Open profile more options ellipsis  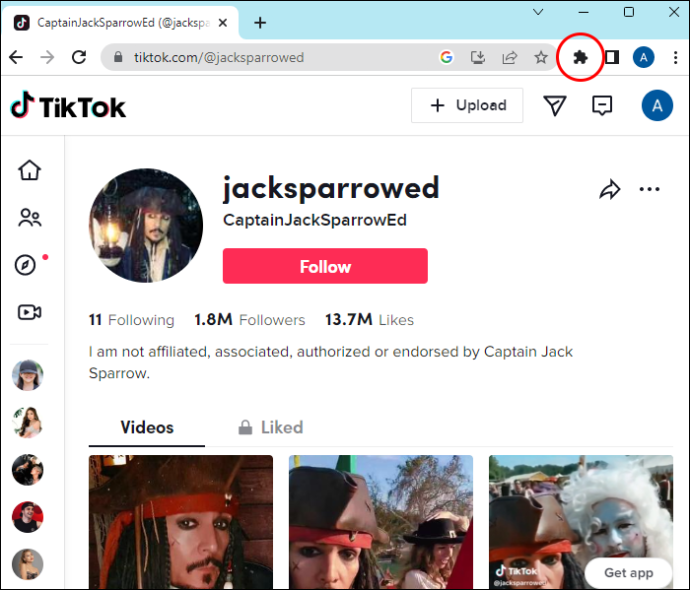click(x=650, y=189)
